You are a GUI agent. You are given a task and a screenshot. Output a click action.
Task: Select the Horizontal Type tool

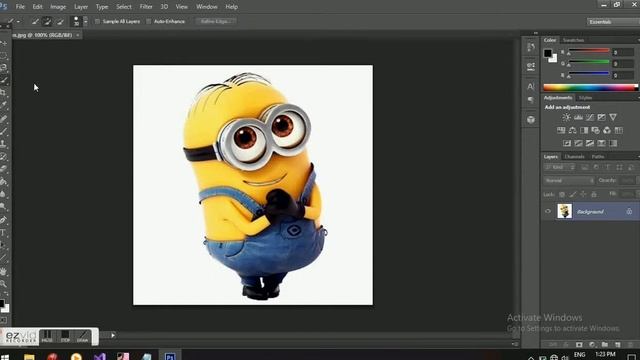pyautogui.click(x=4, y=233)
